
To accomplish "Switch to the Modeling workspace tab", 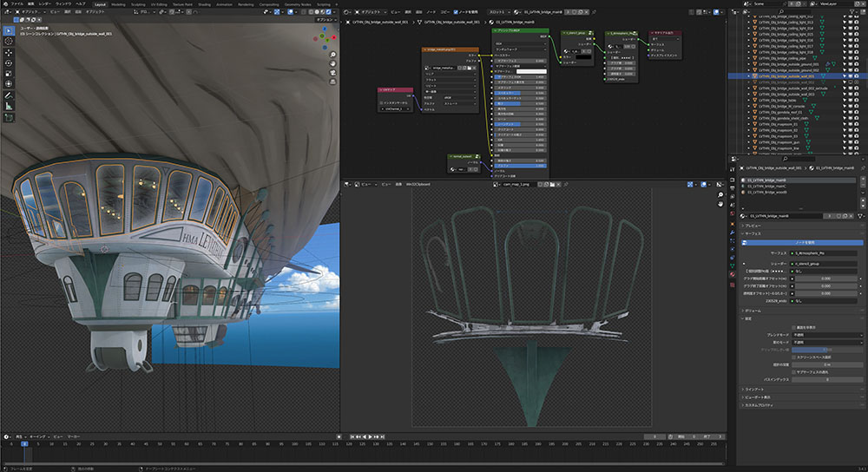I will click(x=118, y=4).
